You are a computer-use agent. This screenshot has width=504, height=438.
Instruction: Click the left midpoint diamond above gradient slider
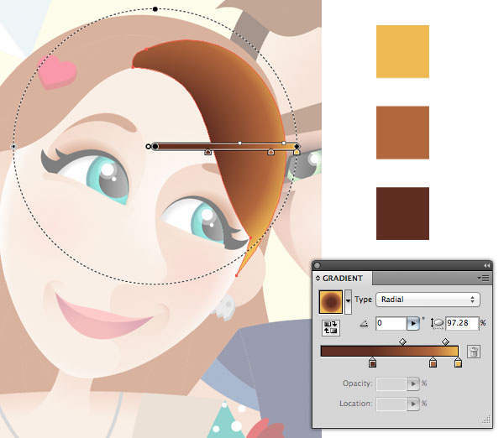(x=402, y=342)
